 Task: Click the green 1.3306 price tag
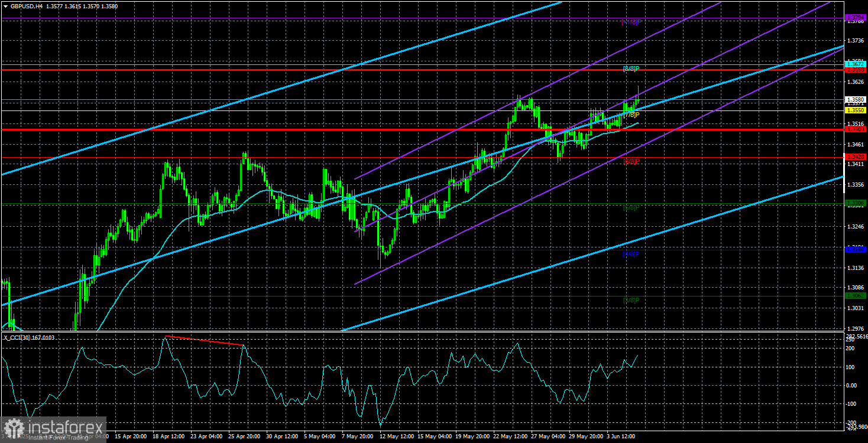(856, 203)
